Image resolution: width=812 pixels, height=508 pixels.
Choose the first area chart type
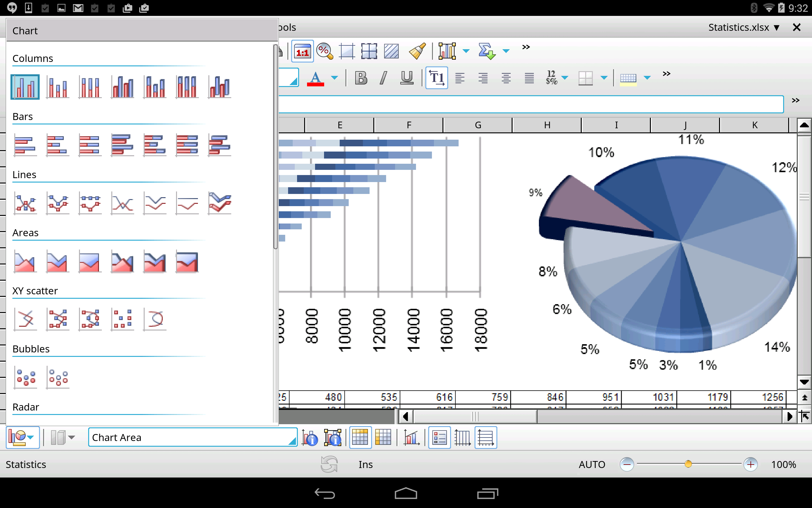pyautogui.click(x=25, y=261)
